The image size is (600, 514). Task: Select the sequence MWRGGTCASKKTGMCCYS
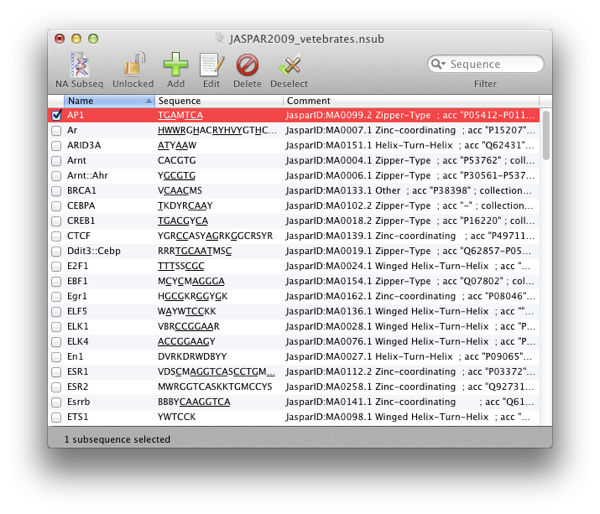(215, 387)
